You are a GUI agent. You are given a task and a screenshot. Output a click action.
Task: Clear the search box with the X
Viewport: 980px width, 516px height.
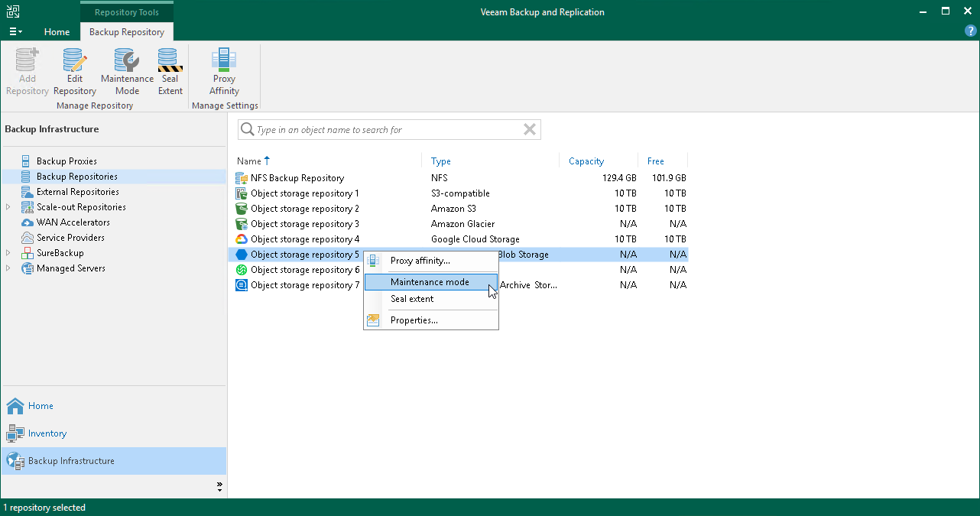click(x=529, y=130)
